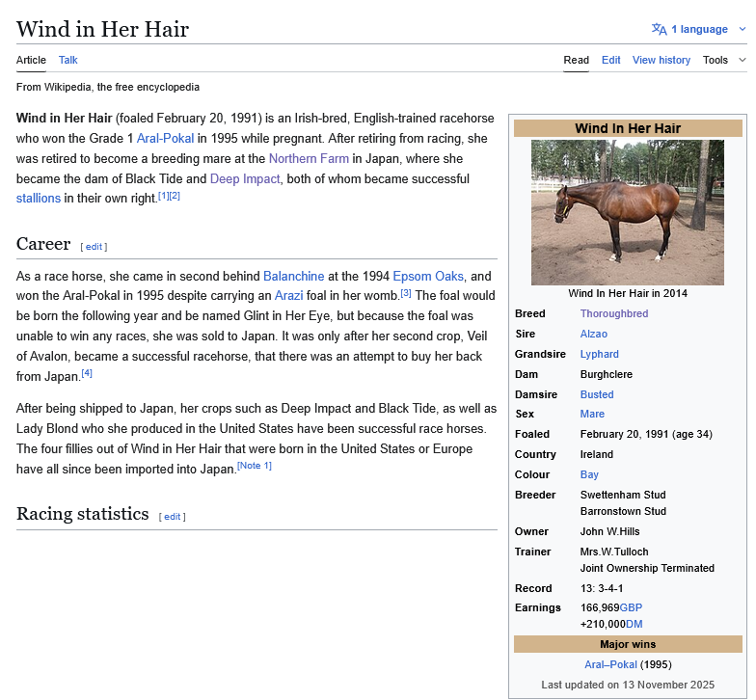Click the infobox title Wind In Her Hair

pos(628,128)
